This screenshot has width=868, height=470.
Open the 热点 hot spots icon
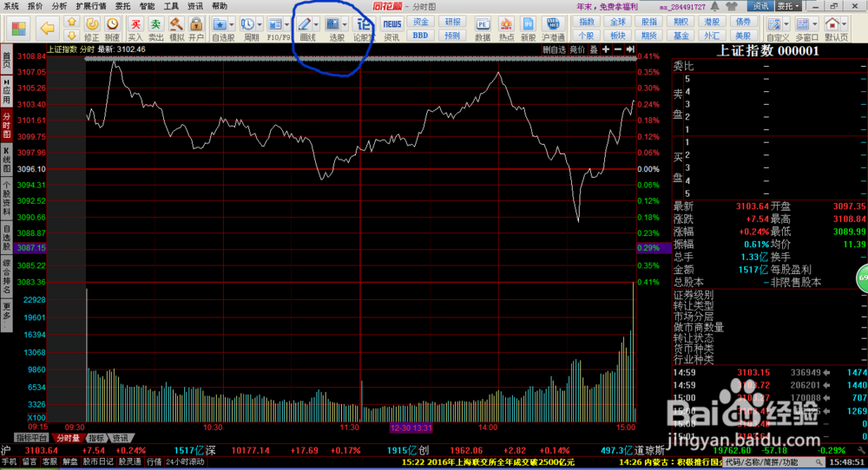pyautogui.click(x=506, y=29)
